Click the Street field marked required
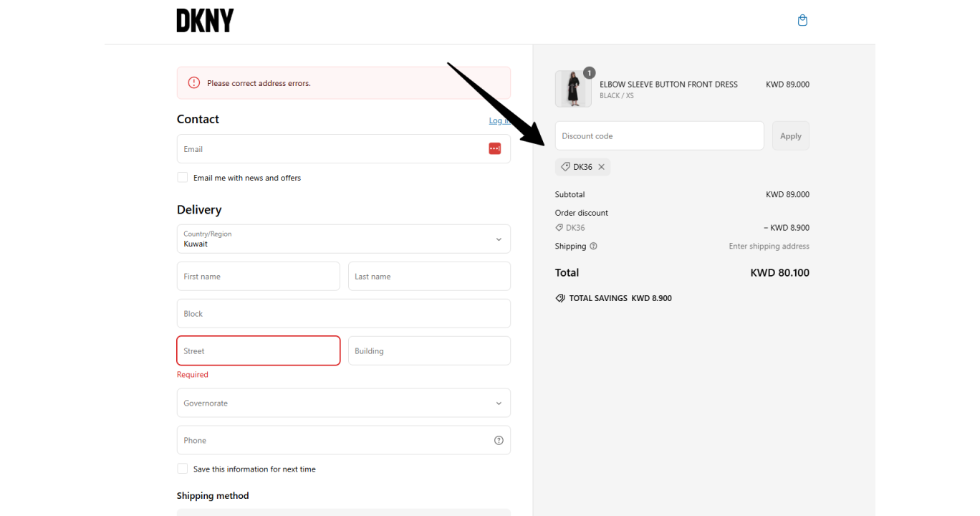Image resolution: width=980 pixels, height=516 pixels. [x=259, y=350]
